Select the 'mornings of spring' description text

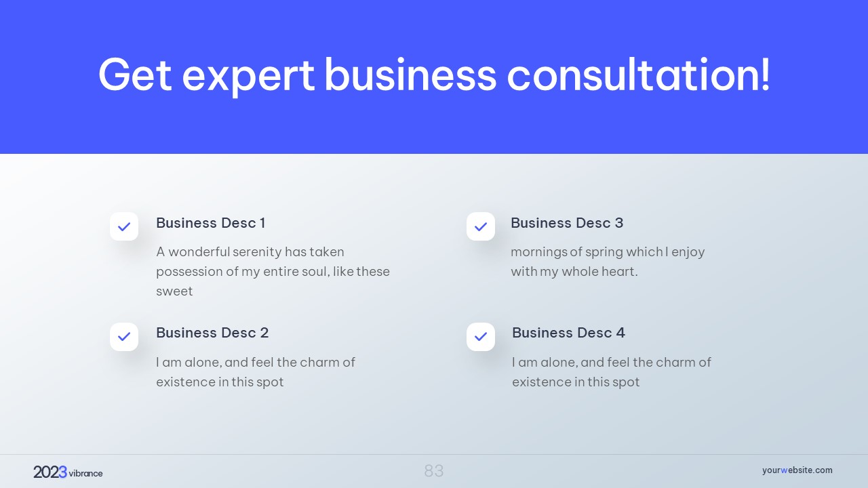[x=608, y=262]
